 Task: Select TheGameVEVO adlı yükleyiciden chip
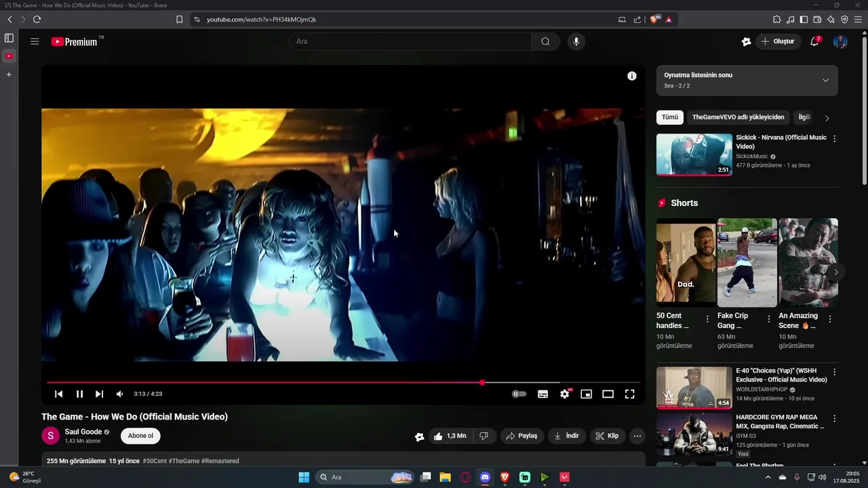(738, 117)
